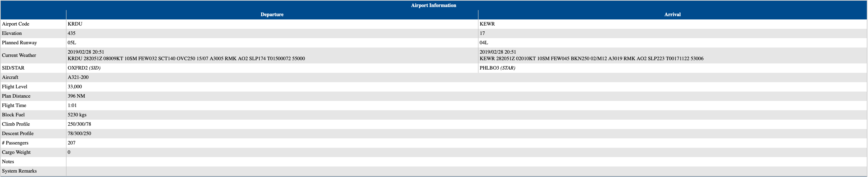
Task: Click the flight level value 33,000
Action: 75,87
